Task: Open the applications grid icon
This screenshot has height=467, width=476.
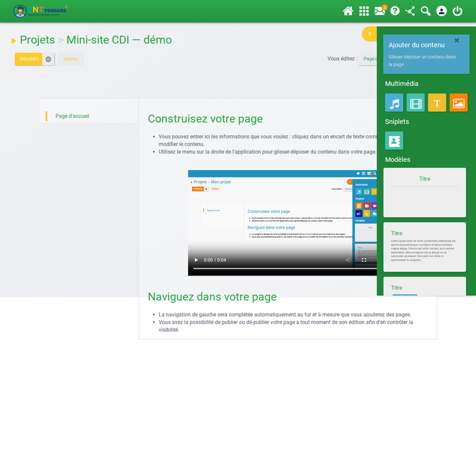Action: (364, 11)
